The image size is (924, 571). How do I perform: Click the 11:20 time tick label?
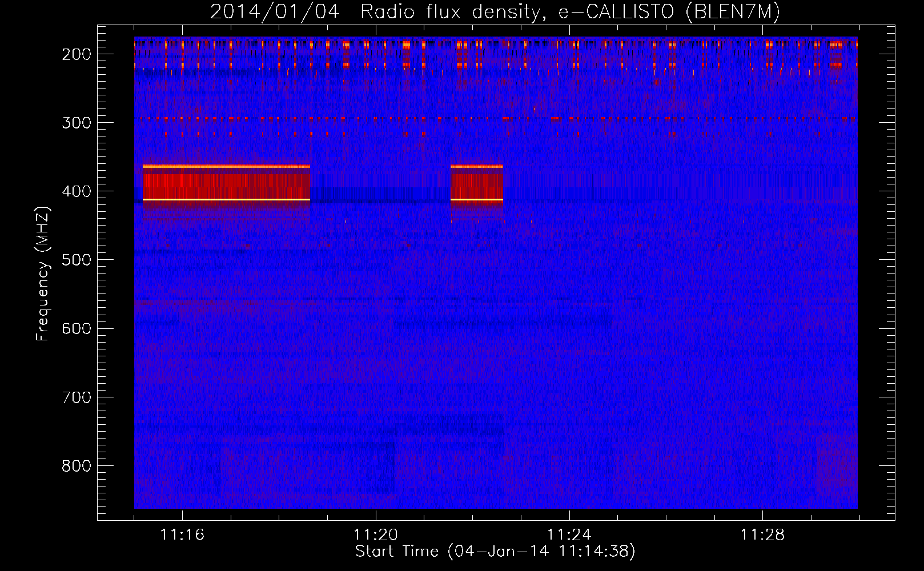(376, 534)
